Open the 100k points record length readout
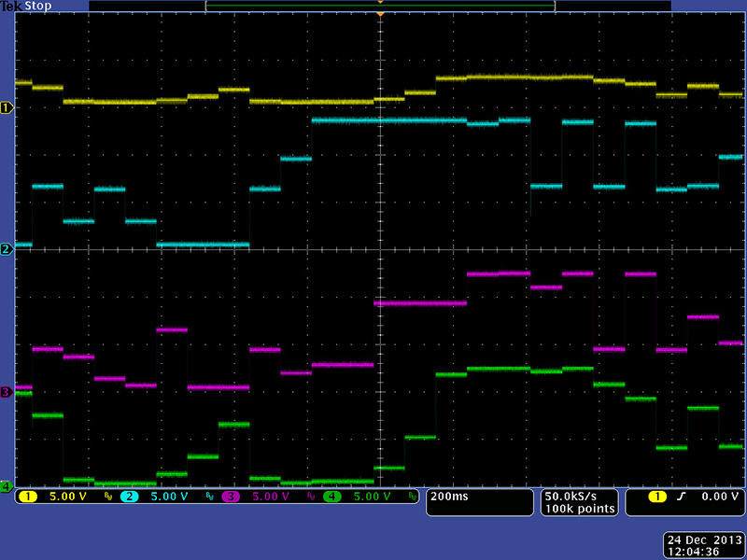 pyautogui.click(x=579, y=509)
